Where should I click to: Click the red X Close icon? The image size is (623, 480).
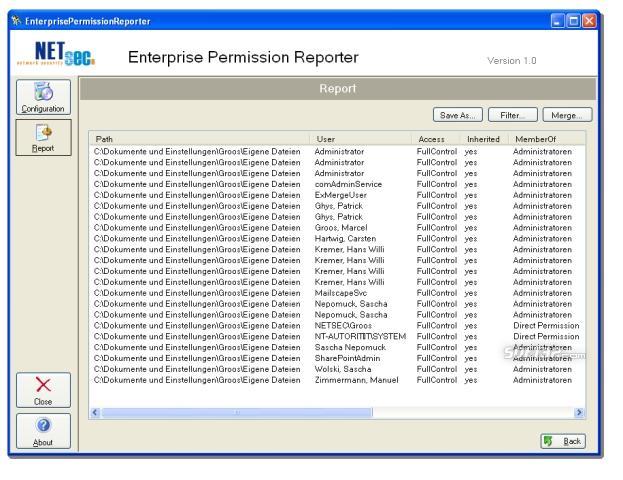[43, 385]
